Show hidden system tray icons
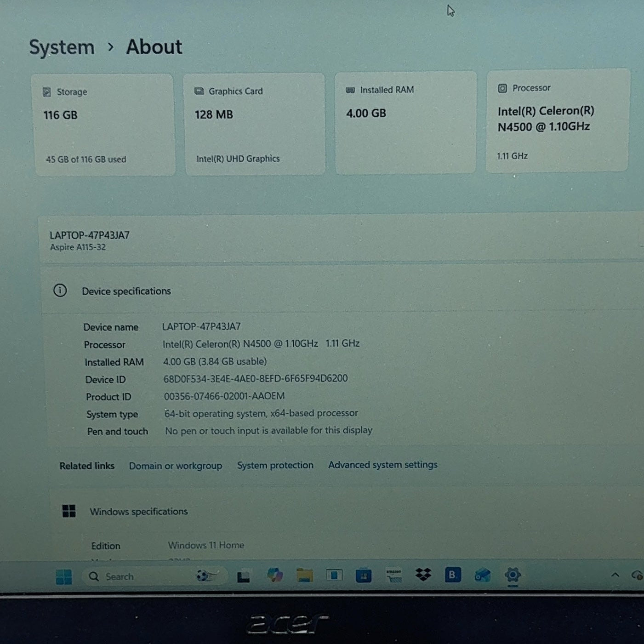 pos(615,575)
